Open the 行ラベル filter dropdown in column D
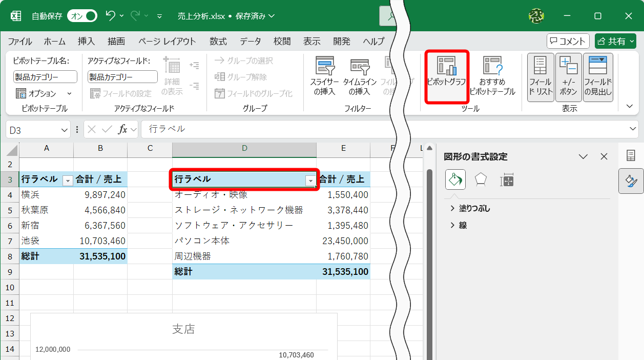This screenshot has width=644, height=360. tap(310, 181)
